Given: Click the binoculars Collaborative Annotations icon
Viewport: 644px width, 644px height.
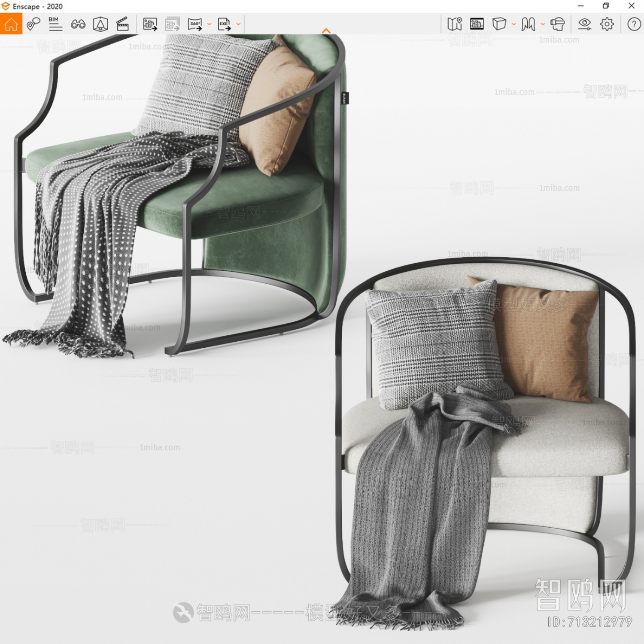Looking at the screenshot, I should pos(78,24).
